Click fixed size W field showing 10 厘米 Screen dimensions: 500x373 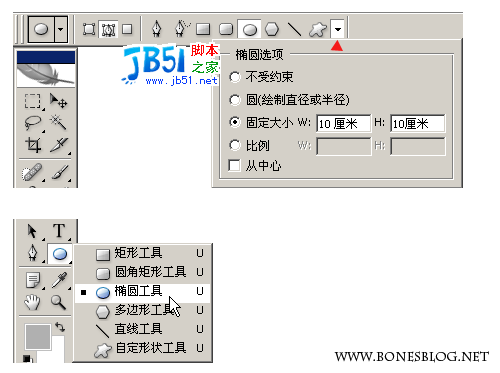point(343,124)
